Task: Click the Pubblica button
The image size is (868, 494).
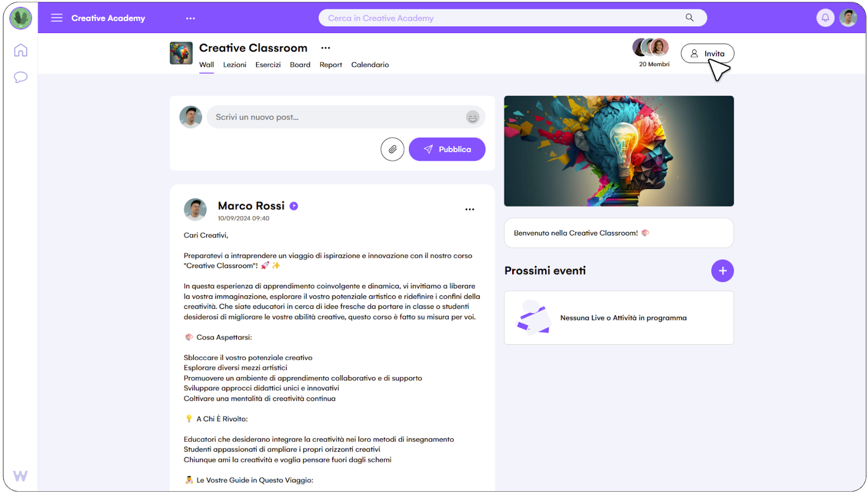Action: (x=447, y=149)
